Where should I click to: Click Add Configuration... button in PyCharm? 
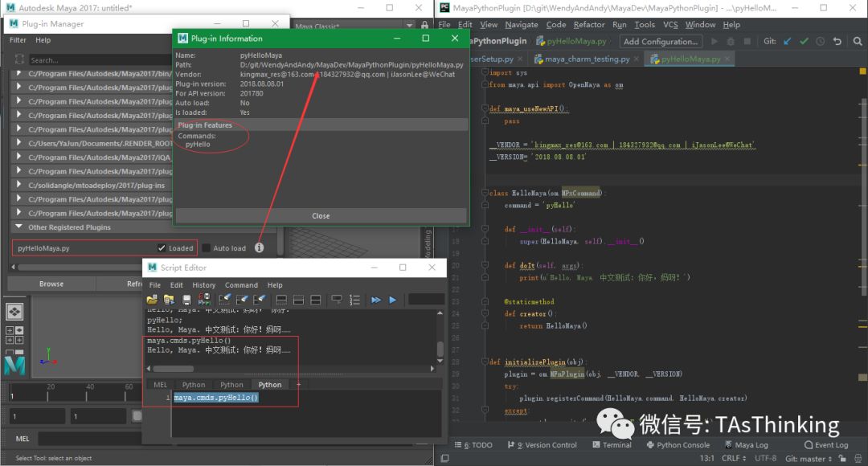pyautogui.click(x=661, y=42)
